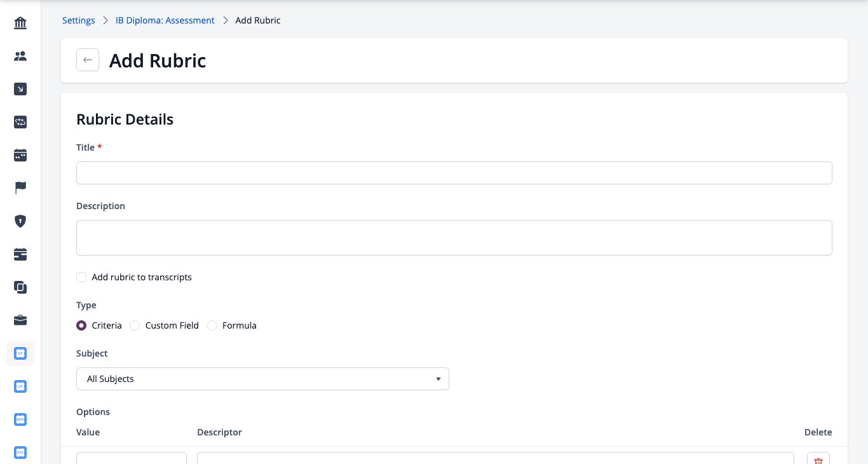Go back using the arrow button

coord(88,60)
